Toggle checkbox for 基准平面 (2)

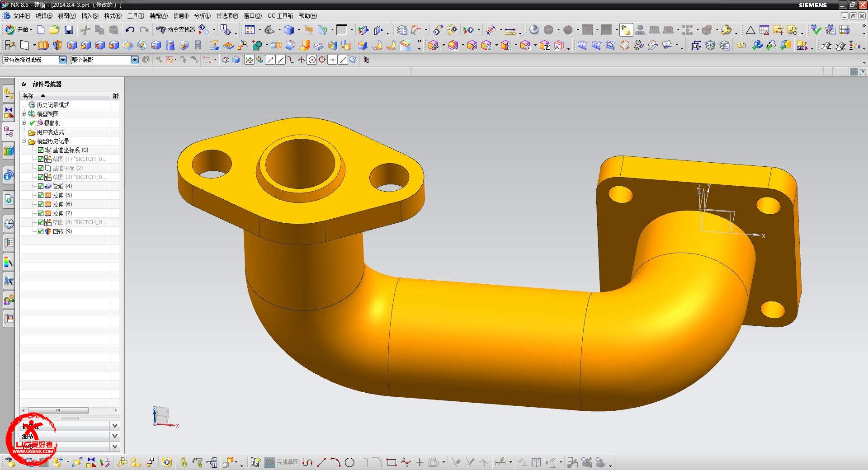point(41,168)
